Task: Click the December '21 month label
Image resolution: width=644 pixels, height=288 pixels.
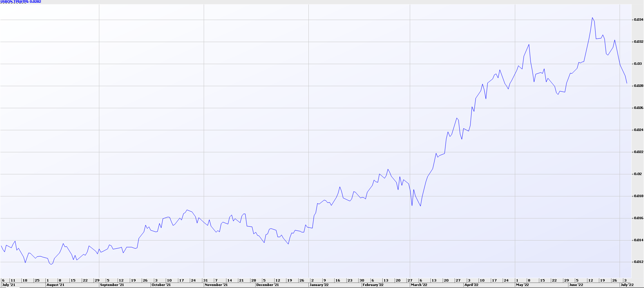Action: pyautogui.click(x=267, y=285)
